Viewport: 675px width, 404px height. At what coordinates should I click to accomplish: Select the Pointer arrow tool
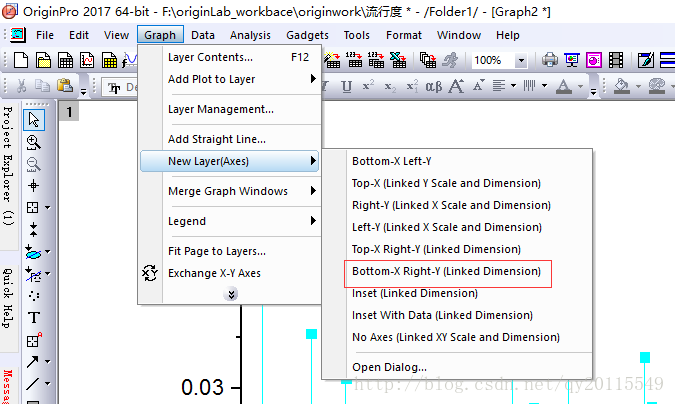pos(34,120)
